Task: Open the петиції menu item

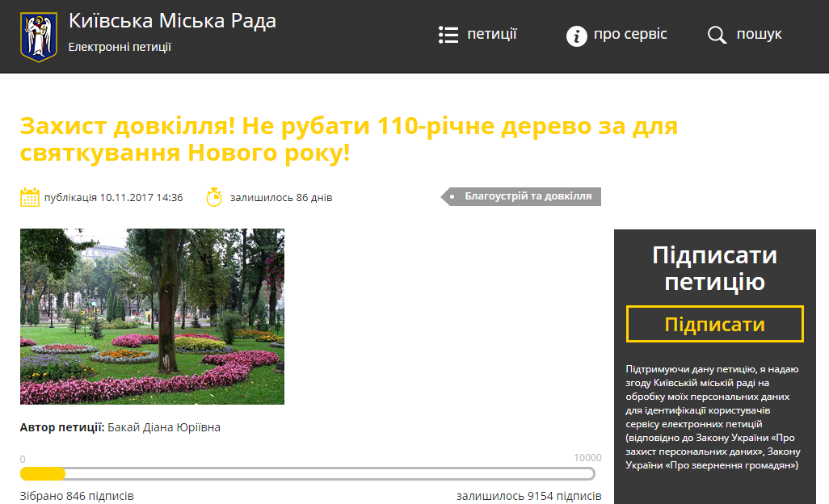Action: [491, 34]
